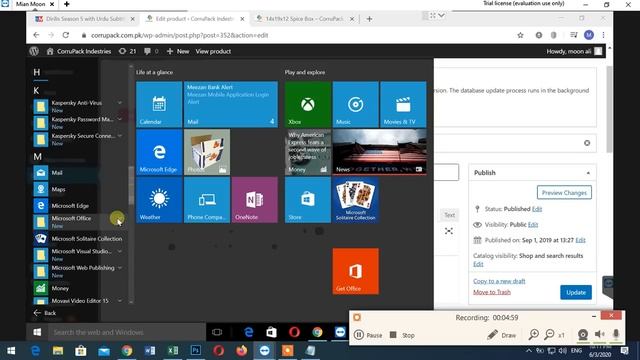This screenshot has height=360, width=640.
Task: Reload the page in Chrome
Action: pyautogui.click(x=66, y=35)
